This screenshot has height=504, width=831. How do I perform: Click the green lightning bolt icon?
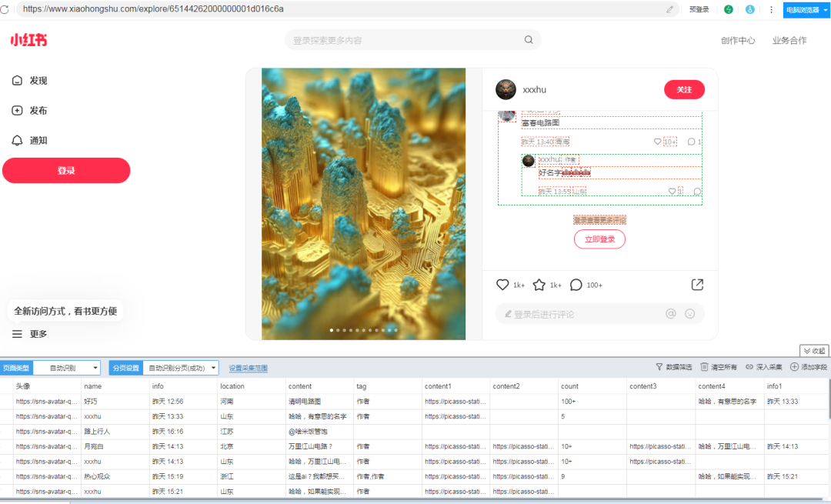pyautogui.click(x=729, y=9)
